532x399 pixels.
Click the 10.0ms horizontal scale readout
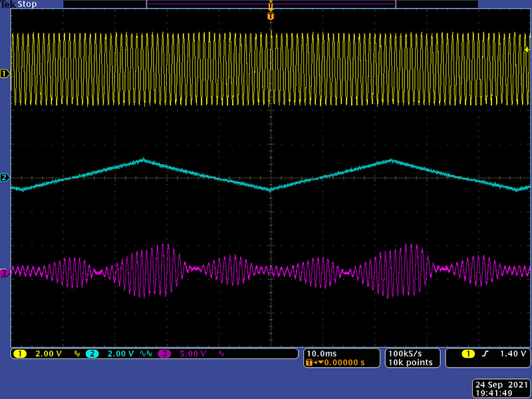(322, 353)
